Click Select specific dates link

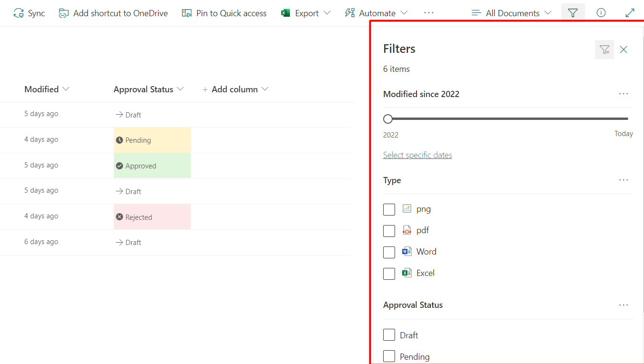pyautogui.click(x=417, y=155)
